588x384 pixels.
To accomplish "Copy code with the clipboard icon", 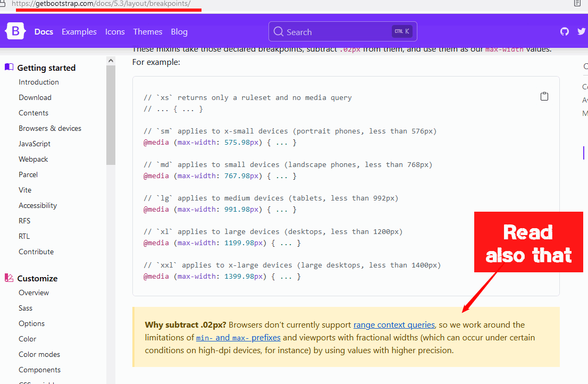I will (x=544, y=96).
